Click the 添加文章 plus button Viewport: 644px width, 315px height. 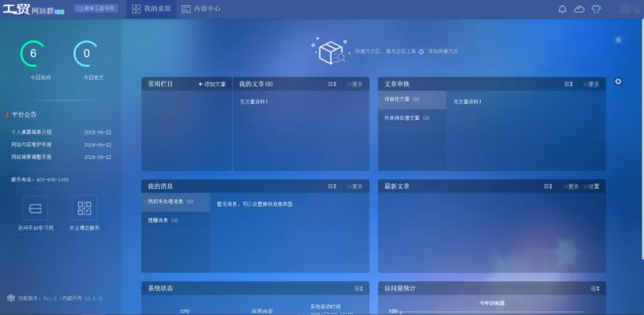pos(212,85)
